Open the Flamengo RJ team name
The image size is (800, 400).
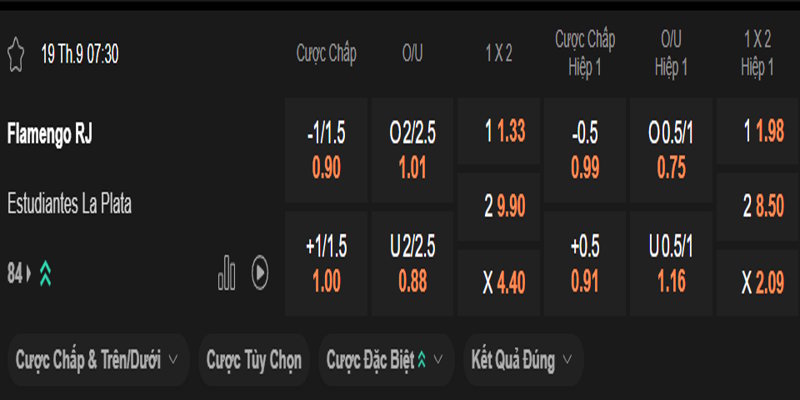point(49,133)
